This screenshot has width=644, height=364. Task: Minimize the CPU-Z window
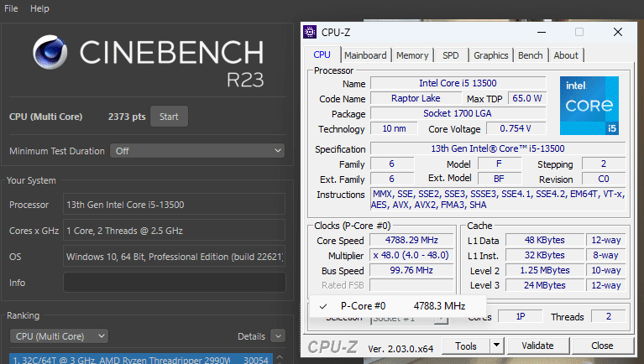tap(542, 32)
